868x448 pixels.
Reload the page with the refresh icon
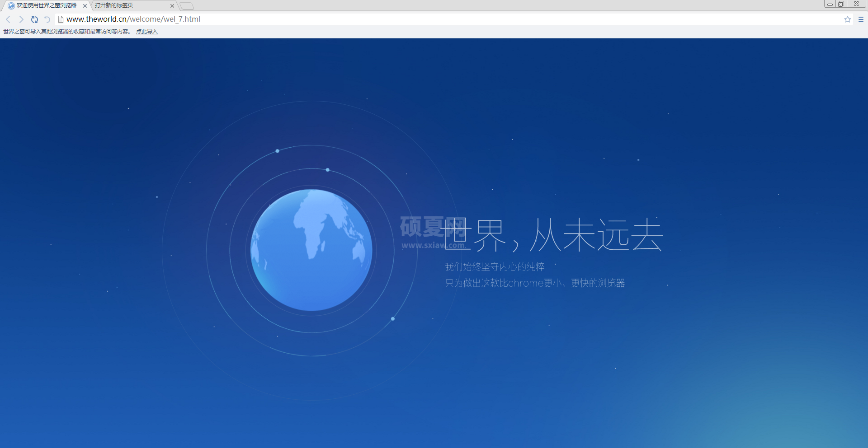click(x=34, y=19)
